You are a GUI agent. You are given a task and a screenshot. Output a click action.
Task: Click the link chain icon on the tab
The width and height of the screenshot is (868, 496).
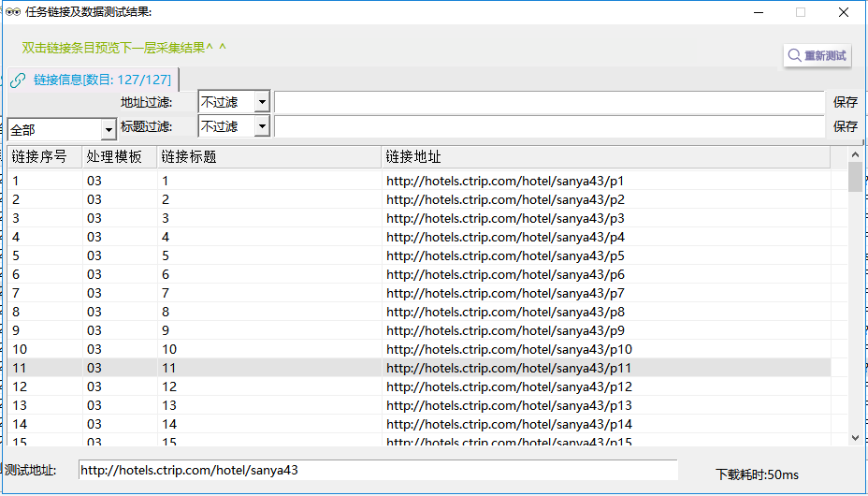click(x=18, y=80)
